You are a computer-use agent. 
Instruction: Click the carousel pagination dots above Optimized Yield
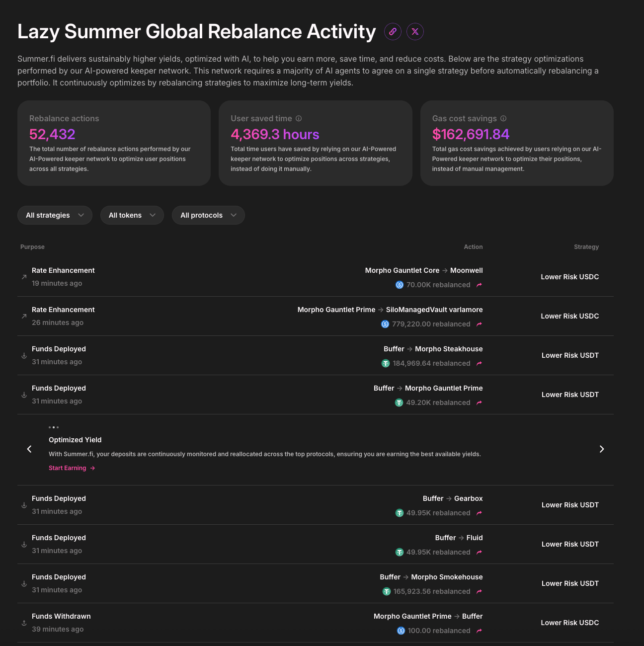[x=54, y=427]
